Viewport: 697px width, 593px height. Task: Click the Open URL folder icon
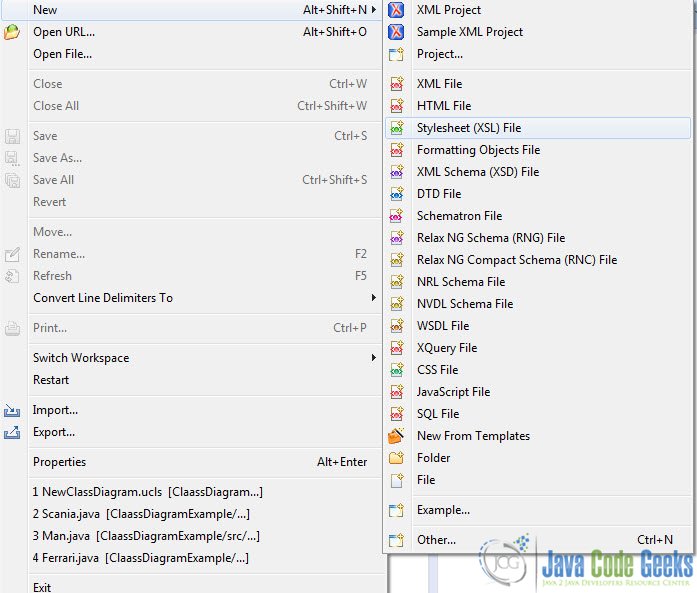coord(12,32)
